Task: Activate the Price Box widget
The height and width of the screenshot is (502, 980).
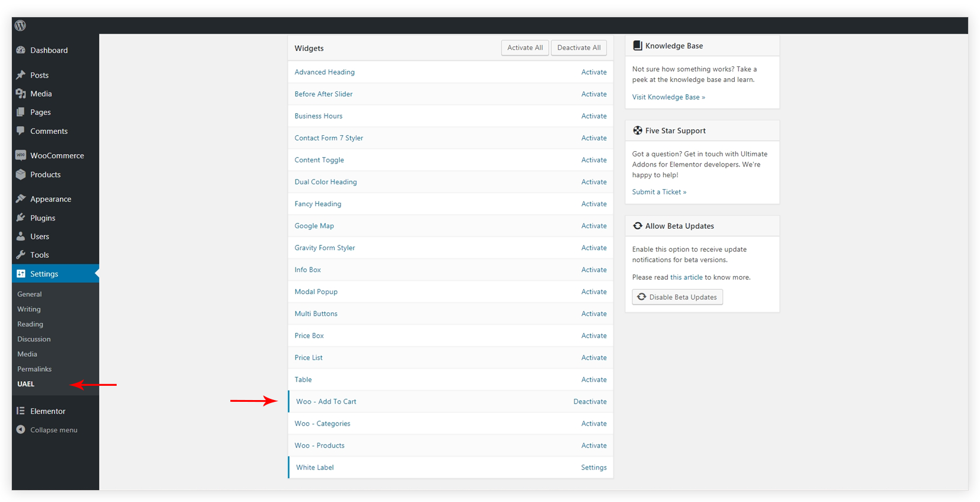Action: point(594,335)
